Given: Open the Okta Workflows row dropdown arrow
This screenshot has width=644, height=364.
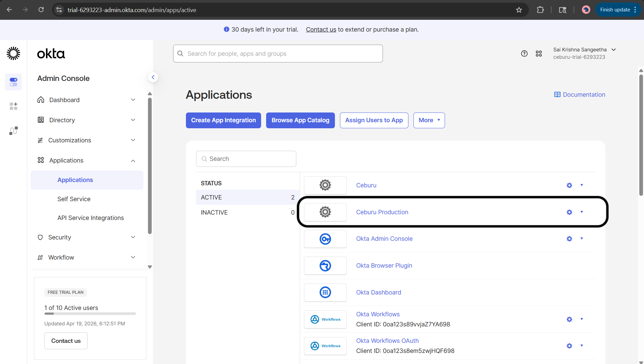Looking at the screenshot, I should (582, 319).
